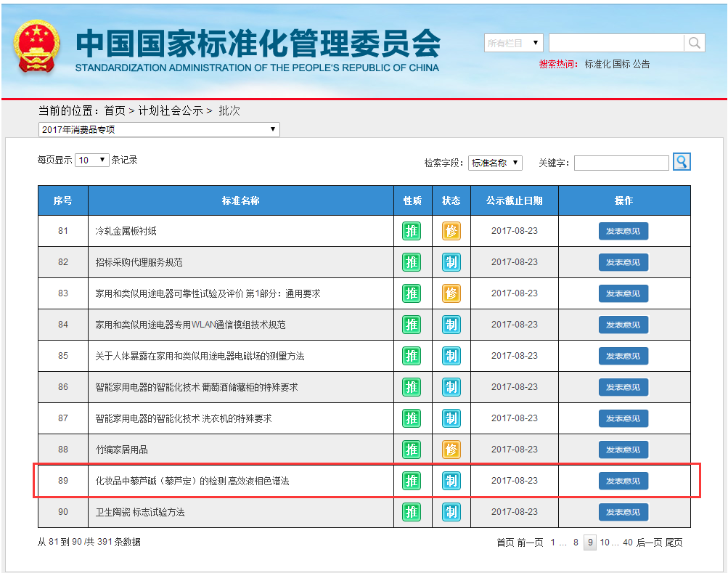
Task: Click the 后一页 next page link
Action: (649, 542)
